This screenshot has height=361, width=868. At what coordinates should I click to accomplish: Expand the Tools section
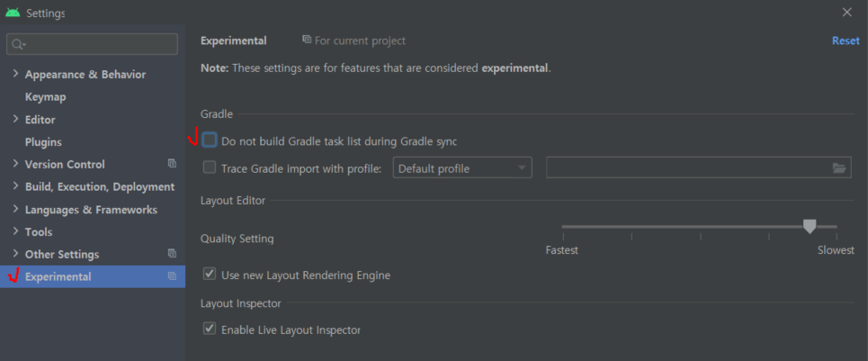click(15, 231)
